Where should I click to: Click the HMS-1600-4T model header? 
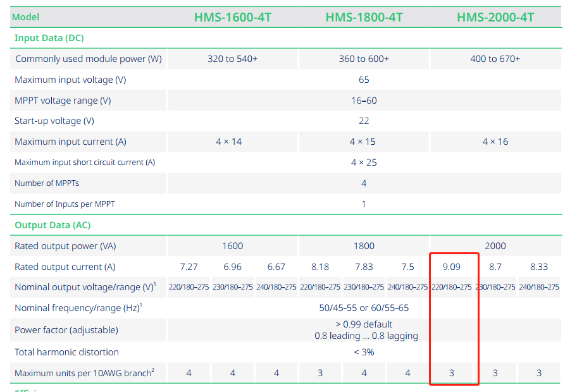click(232, 17)
